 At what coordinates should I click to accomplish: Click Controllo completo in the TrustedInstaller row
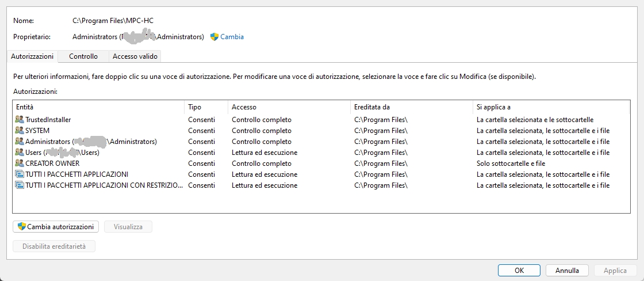pos(262,120)
